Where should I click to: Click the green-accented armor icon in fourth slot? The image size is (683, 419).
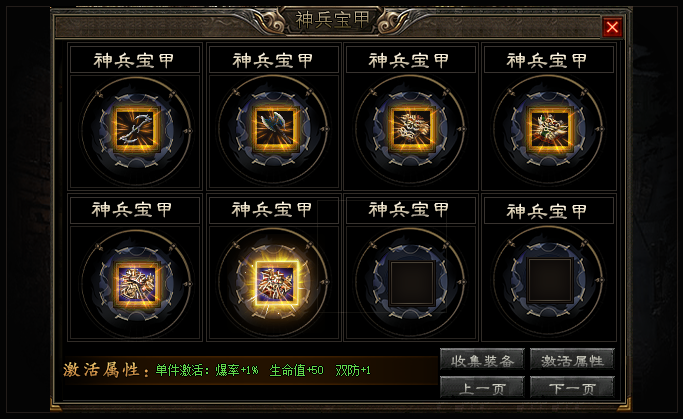click(549, 128)
